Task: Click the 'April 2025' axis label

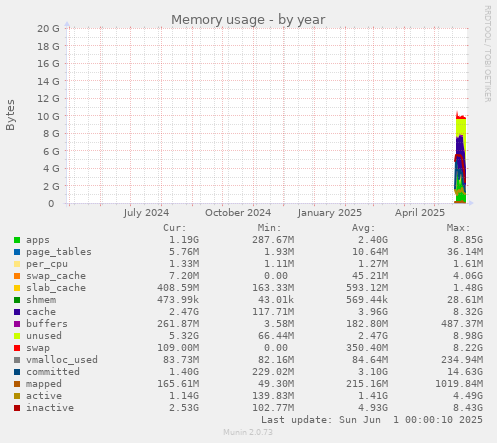Action: pos(420,213)
